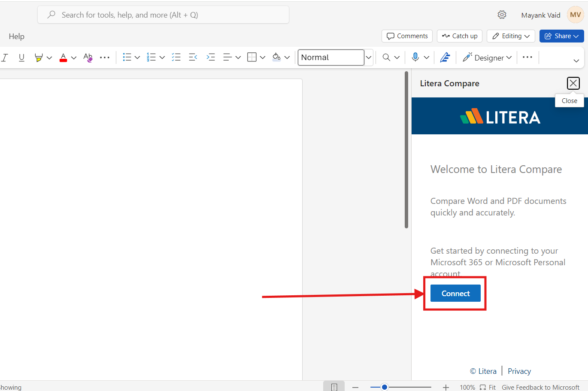588x391 pixels.
Task: Open the Share dropdown menu
Action: pyautogui.click(x=561, y=36)
